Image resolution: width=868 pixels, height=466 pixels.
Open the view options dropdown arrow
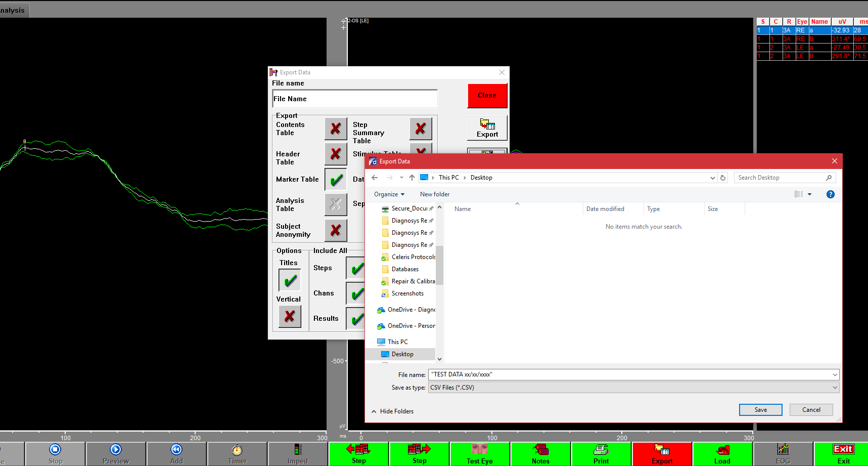point(809,194)
